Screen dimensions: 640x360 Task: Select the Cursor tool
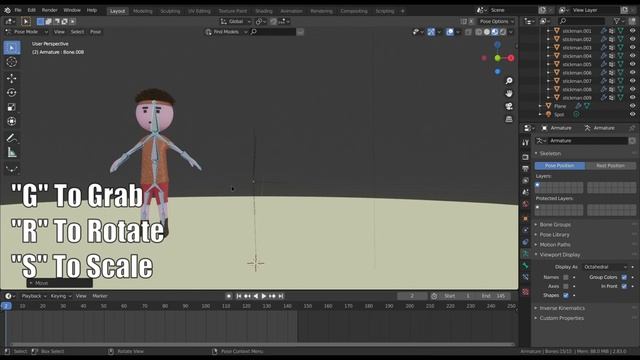coord(11,62)
